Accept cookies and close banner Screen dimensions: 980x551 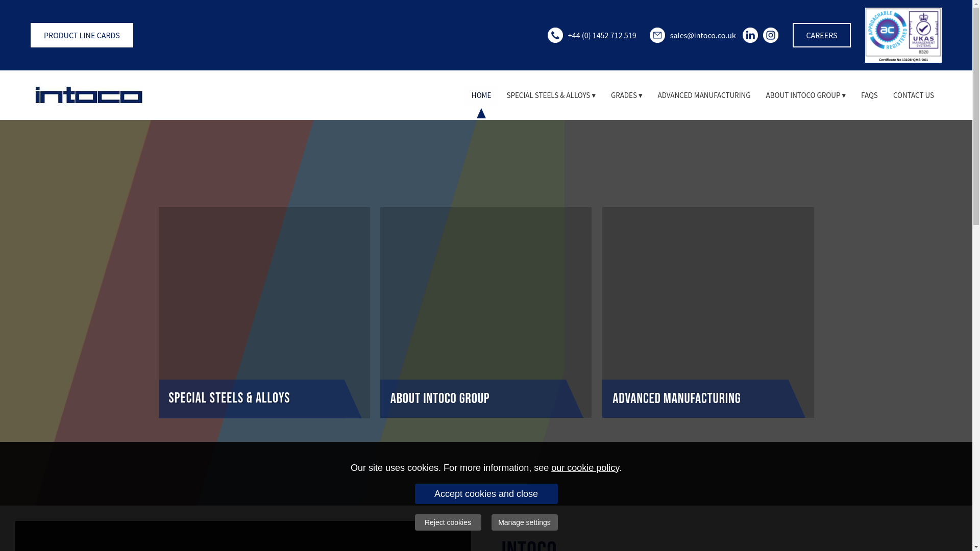(486, 494)
